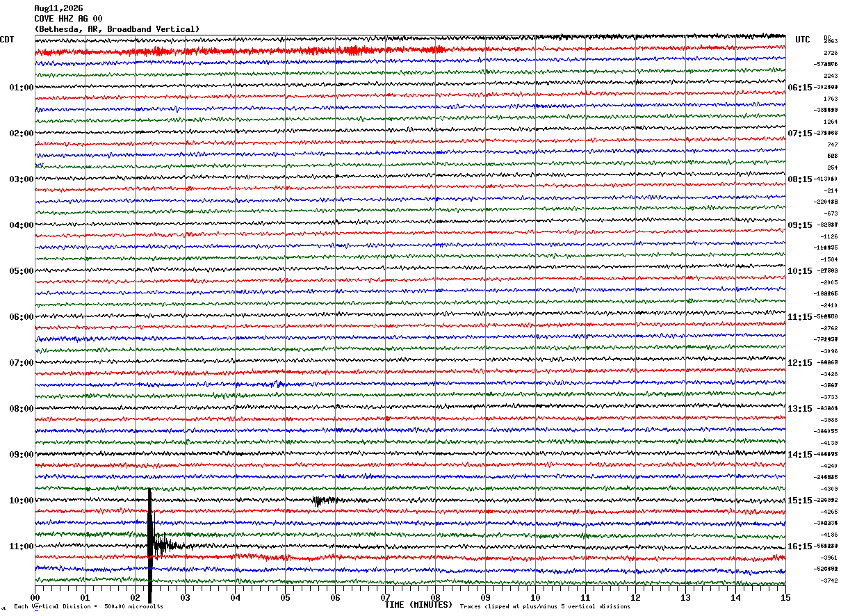Image resolution: width=841 pixels, height=616 pixels.
Task: Click the DC offset value 1763
Action: coord(831,99)
